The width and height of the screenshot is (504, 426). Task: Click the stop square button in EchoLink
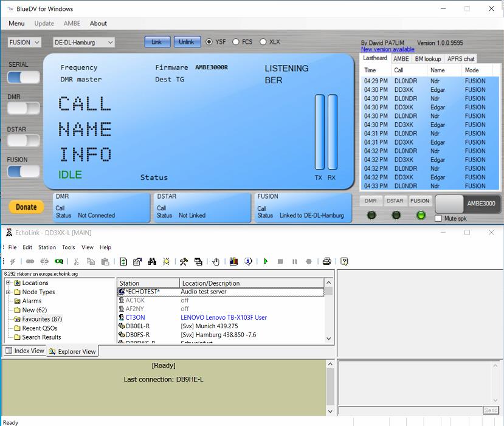coord(280,261)
